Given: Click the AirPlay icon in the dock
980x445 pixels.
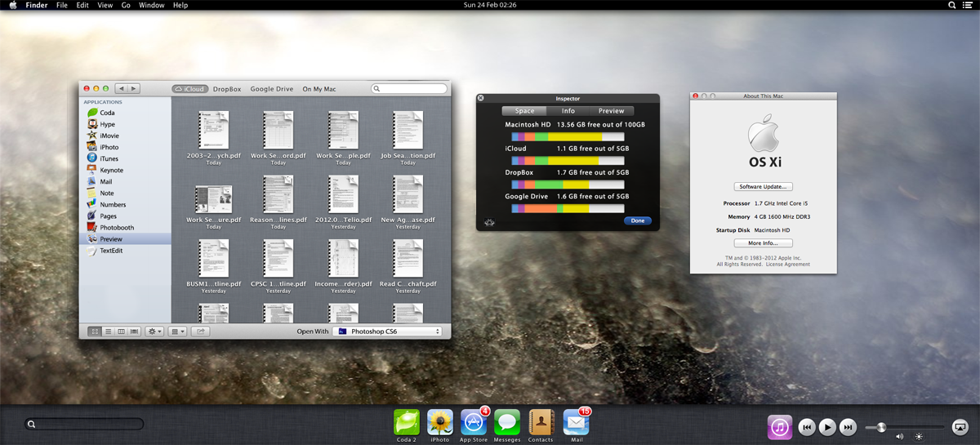Looking at the screenshot, I should point(960,426).
